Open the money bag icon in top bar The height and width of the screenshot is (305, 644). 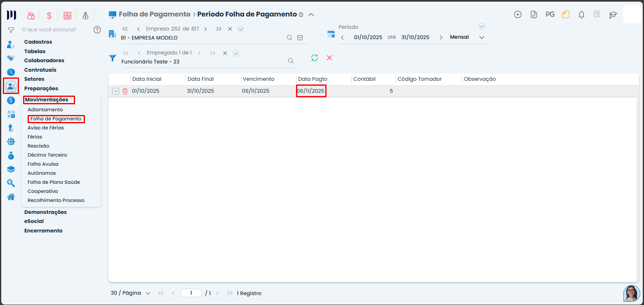point(85,16)
